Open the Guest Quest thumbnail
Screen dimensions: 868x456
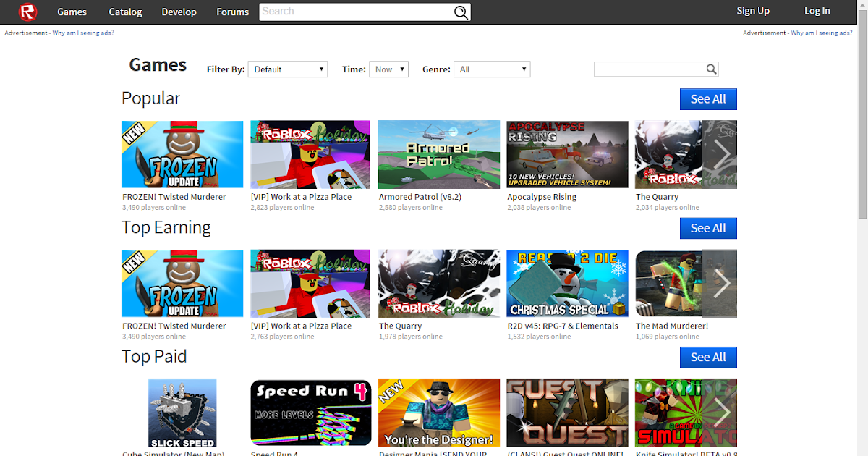coord(568,413)
